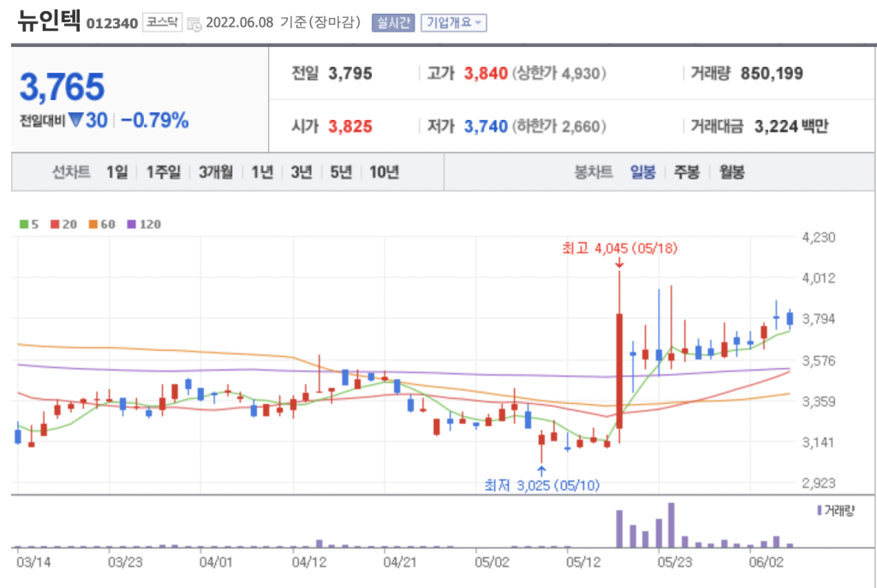877x588 pixels.
Task: Click the tallest volume bar near 05/23
Action: [671, 526]
